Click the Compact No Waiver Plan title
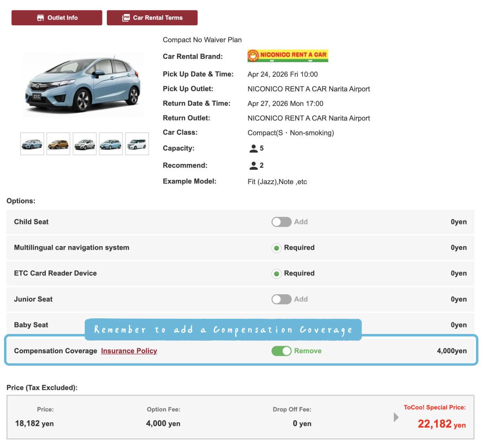 202,40
